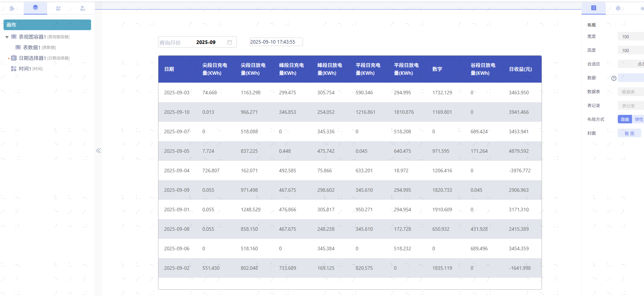
Task: Click the date cell 2025-09-10
Action: pos(177,112)
